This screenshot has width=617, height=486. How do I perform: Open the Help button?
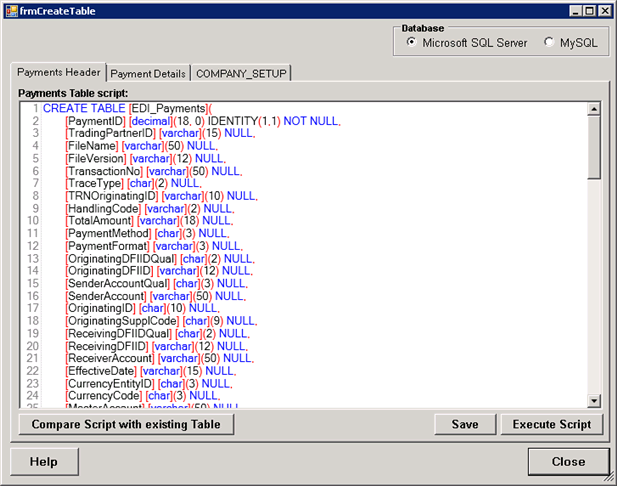43,462
